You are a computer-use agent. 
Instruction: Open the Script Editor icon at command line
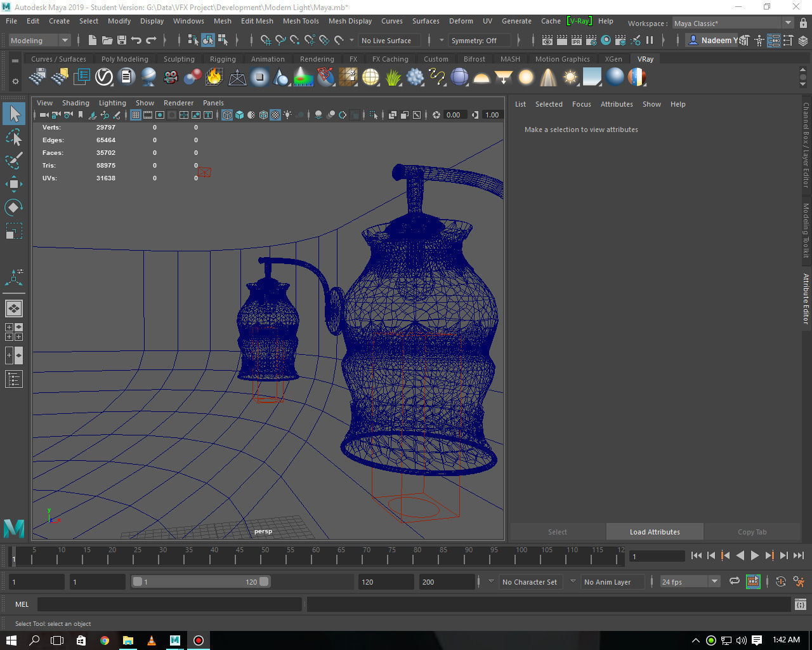pyautogui.click(x=801, y=604)
